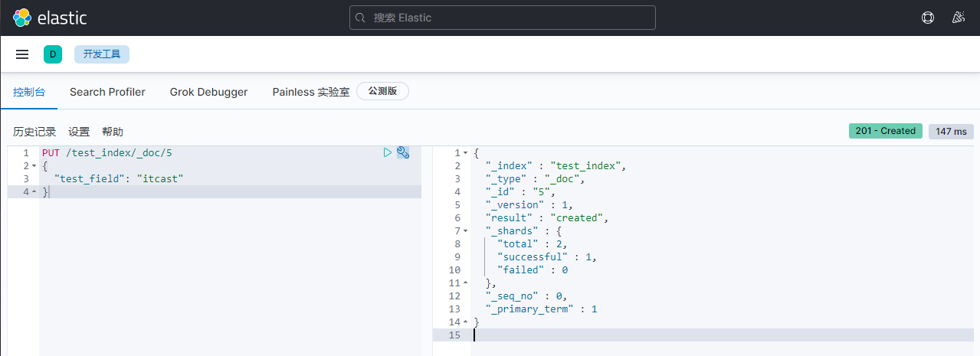Image resolution: width=980 pixels, height=356 pixels.
Task: Click the 开发工具 breadcrumb badge
Action: point(102,54)
